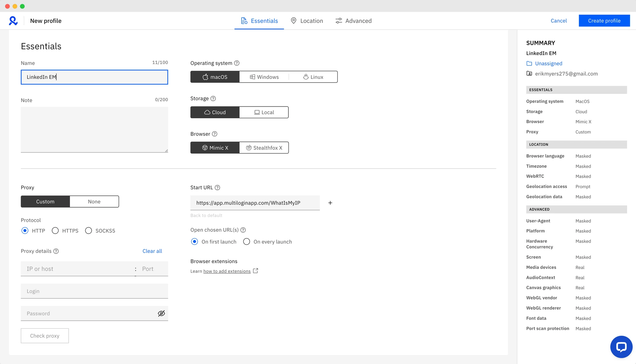
Task: Click the ESSENTIALS summary section header
Action: click(x=577, y=90)
